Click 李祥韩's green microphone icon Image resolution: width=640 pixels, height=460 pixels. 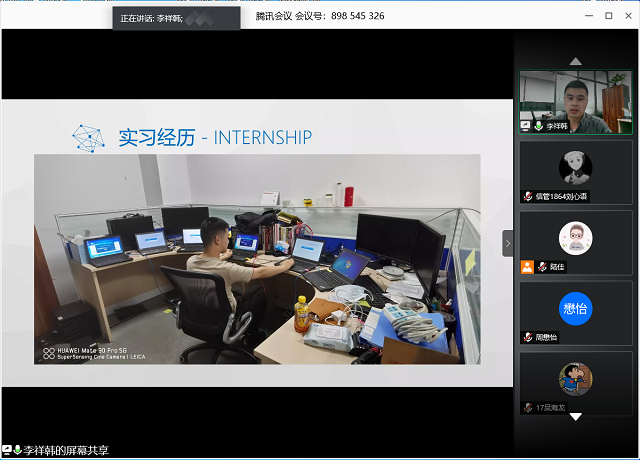538,126
